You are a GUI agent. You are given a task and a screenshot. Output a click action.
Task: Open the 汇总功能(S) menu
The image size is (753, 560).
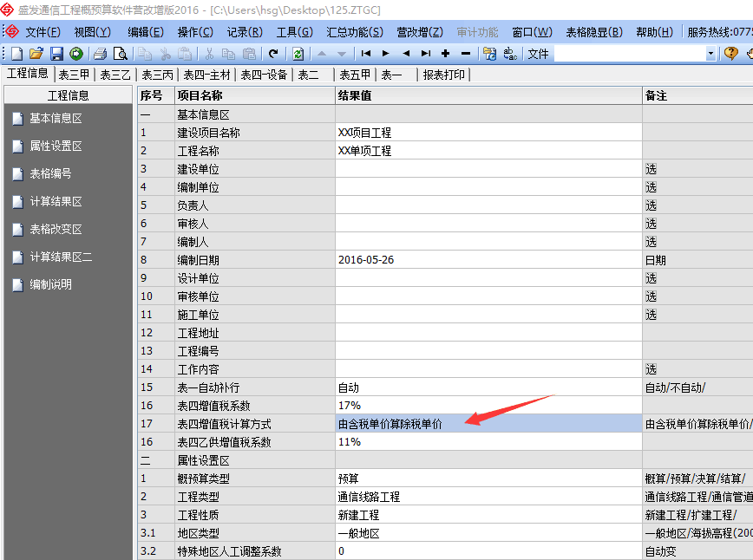(x=355, y=32)
